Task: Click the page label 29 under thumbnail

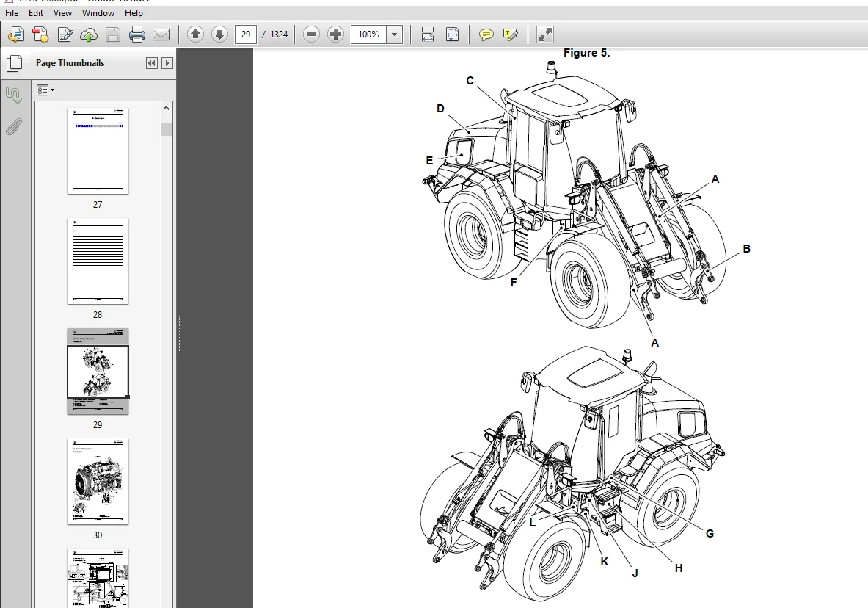Action: tap(98, 425)
